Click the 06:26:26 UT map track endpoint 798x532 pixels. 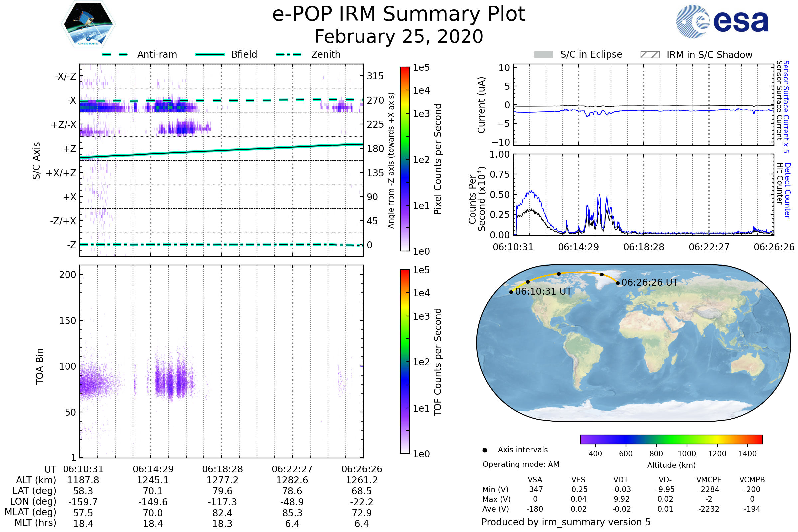(x=618, y=283)
